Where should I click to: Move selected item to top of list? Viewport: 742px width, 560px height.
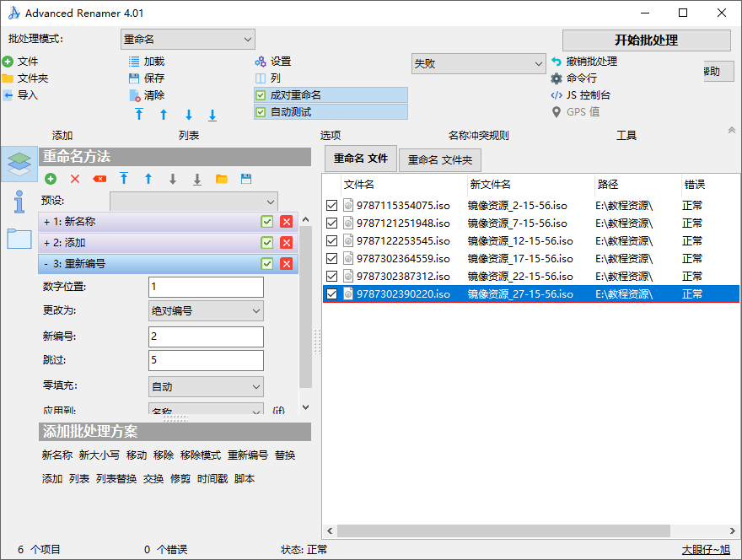click(139, 115)
